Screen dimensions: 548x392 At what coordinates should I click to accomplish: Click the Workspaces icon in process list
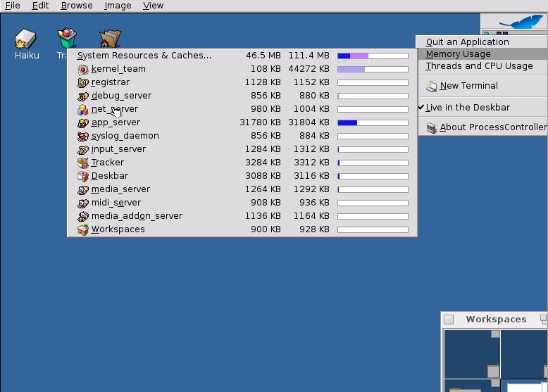[x=83, y=229]
